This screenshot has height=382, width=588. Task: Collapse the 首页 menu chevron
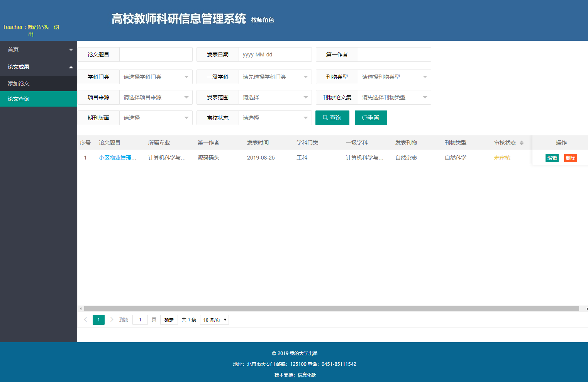pos(71,49)
